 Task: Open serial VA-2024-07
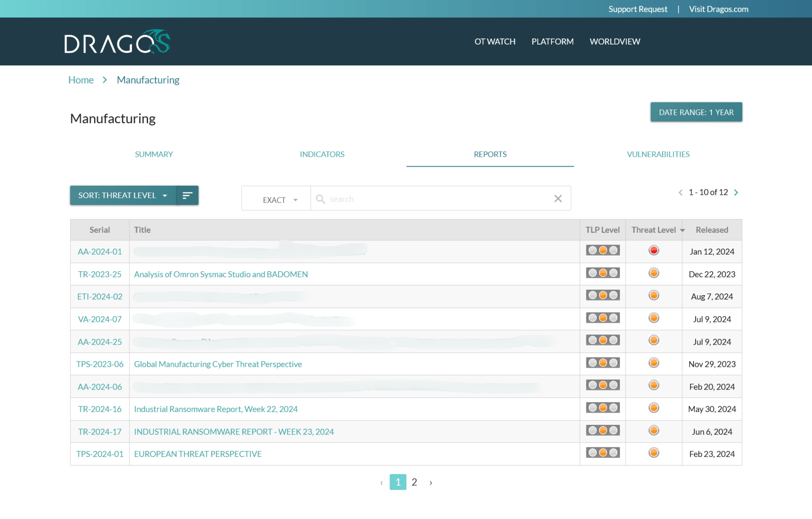100,319
